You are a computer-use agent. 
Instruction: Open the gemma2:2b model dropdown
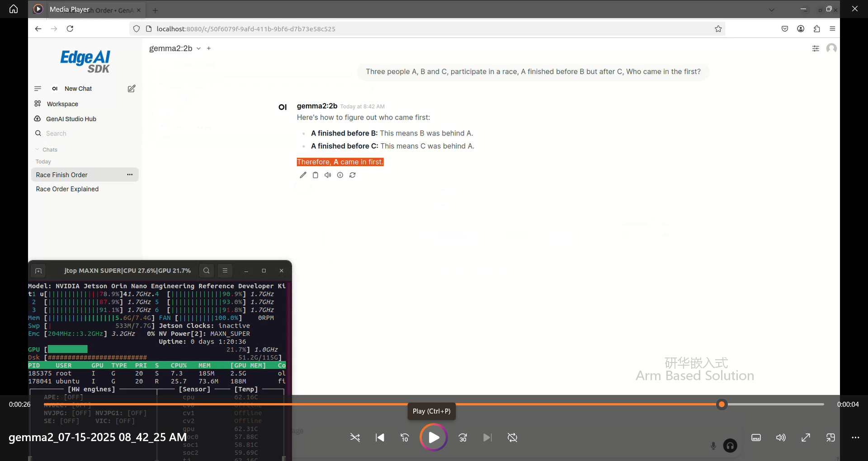coord(175,48)
